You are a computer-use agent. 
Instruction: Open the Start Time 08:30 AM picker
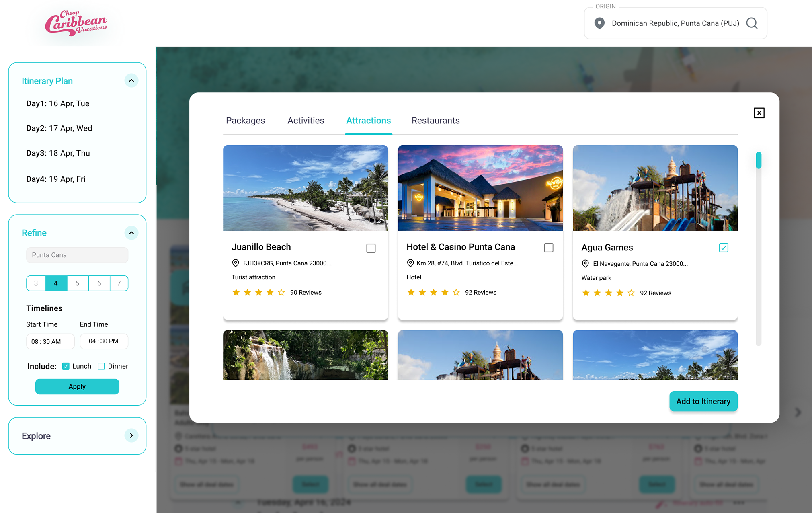click(50, 341)
